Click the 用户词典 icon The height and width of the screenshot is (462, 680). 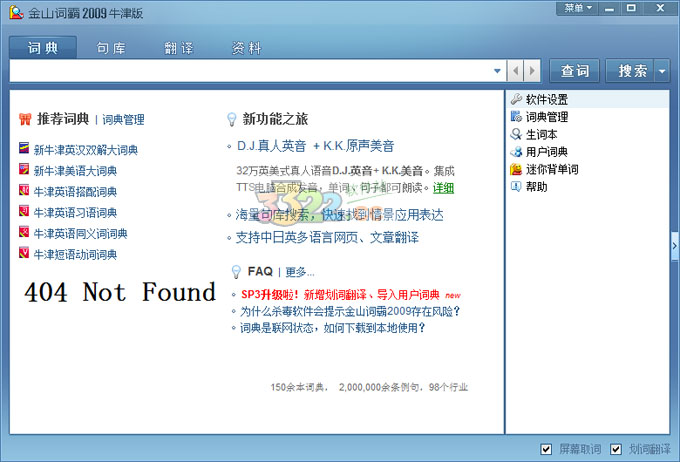pos(516,151)
